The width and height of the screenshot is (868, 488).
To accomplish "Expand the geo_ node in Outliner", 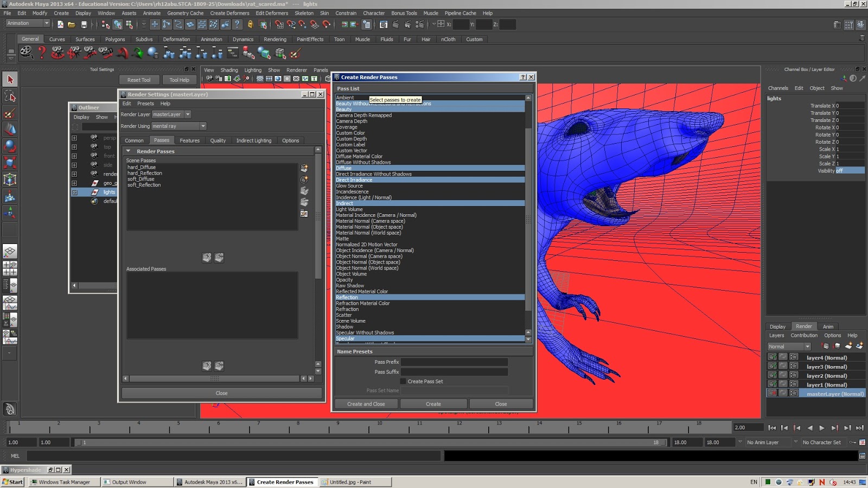I will click(74, 183).
